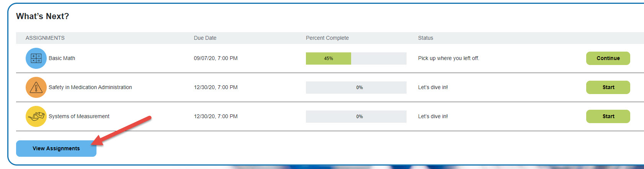Click the Due Date column header

click(205, 38)
